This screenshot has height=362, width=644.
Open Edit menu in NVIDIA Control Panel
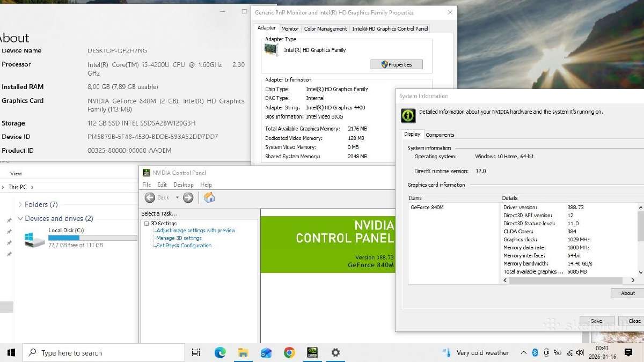tap(162, 184)
